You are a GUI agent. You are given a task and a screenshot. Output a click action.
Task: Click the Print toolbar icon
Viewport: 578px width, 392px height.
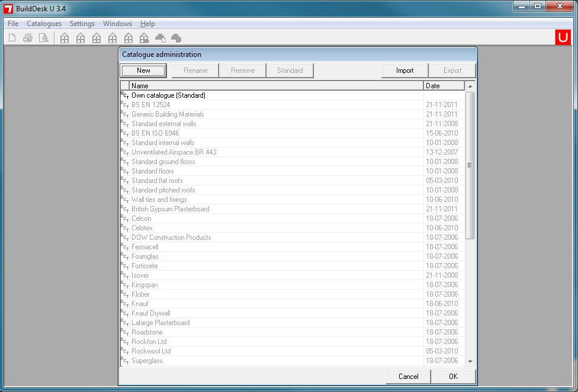tap(28, 38)
